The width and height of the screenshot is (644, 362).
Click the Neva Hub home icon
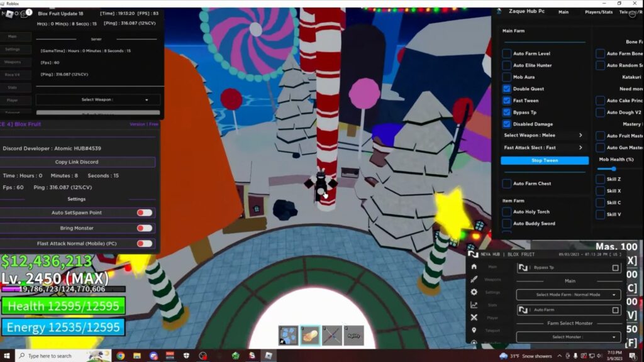(x=474, y=266)
